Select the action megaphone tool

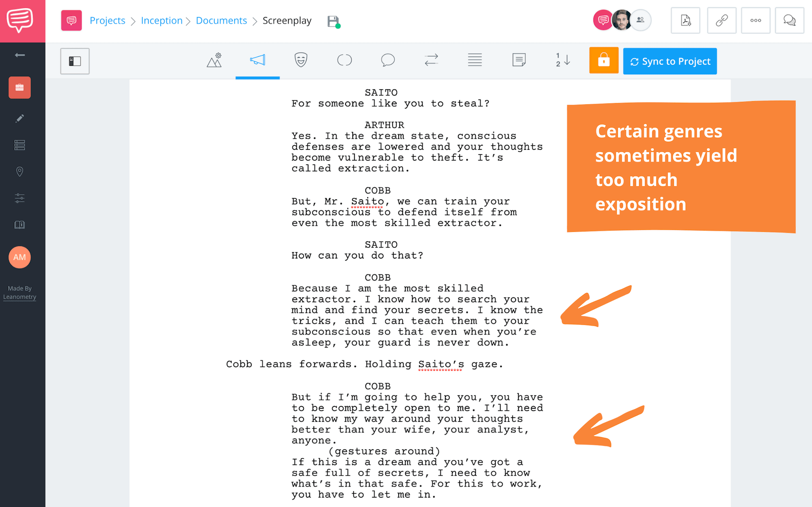point(257,60)
